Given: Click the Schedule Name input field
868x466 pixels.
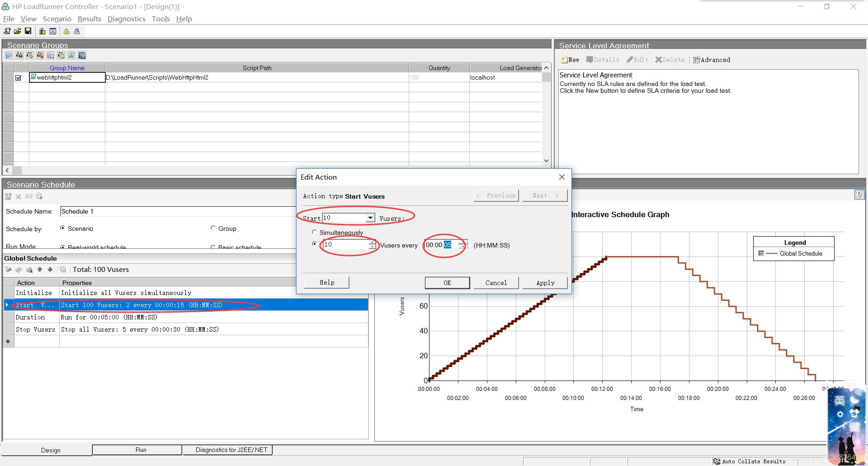Looking at the screenshot, I should [178, 211].
